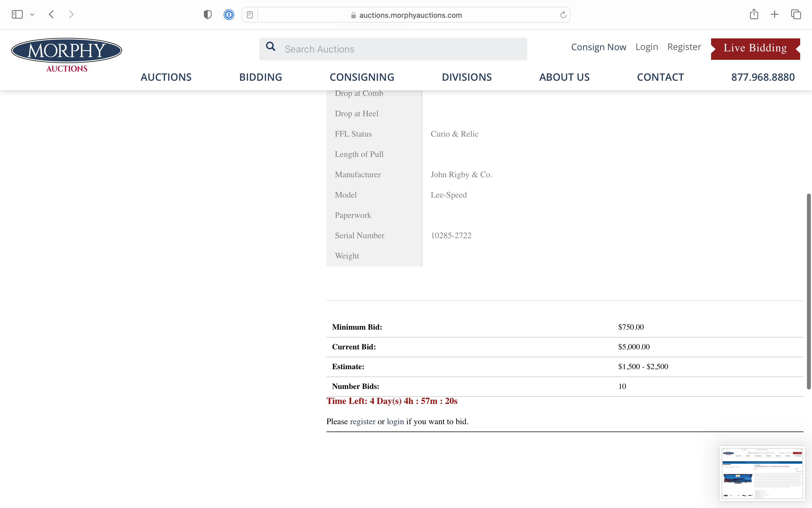Click the Login link in header

(646, 47)
